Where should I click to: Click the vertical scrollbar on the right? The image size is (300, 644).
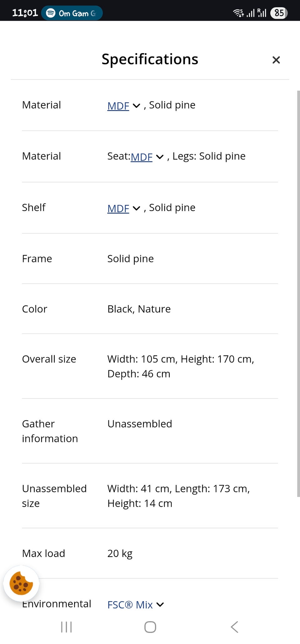click(x=298, y=293)
